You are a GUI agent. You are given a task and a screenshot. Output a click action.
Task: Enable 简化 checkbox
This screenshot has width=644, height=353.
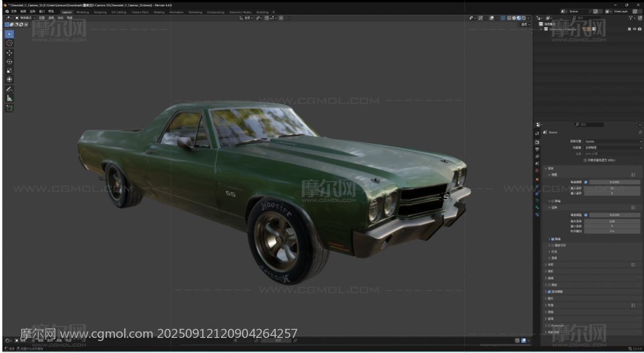[549, 285]
